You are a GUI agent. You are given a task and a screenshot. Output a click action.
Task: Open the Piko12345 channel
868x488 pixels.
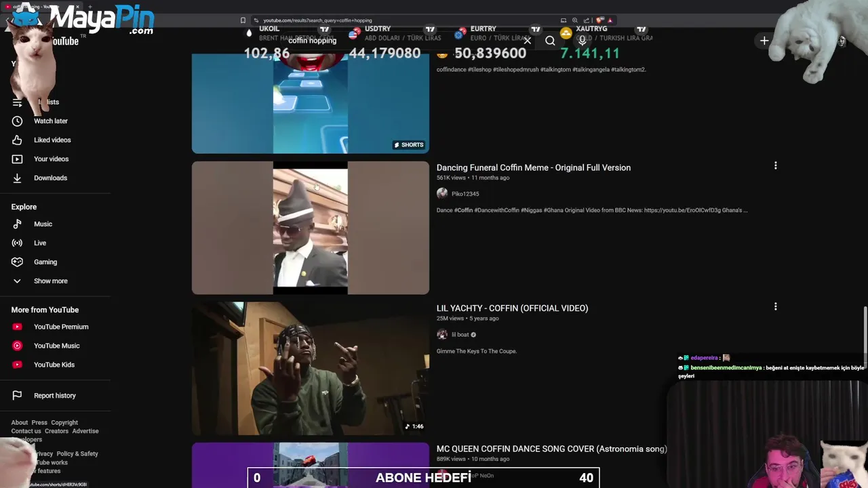pyautogui.click(x=465, y=194)
